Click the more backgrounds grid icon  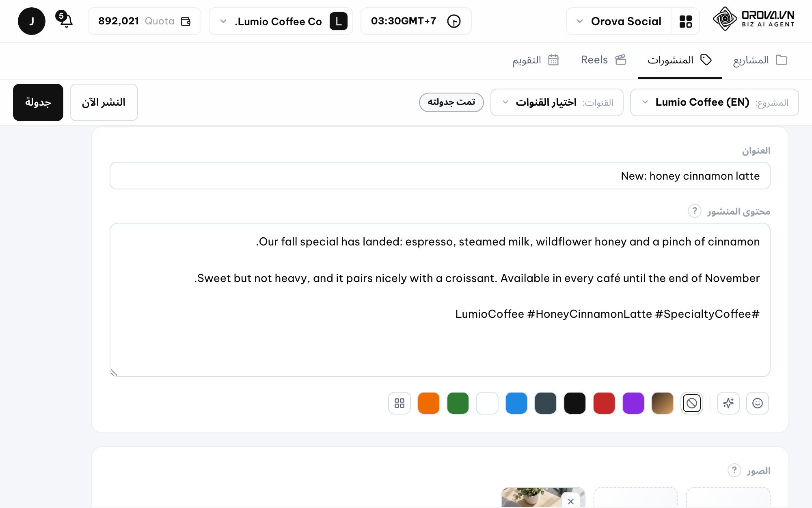(x=400, y=403)
